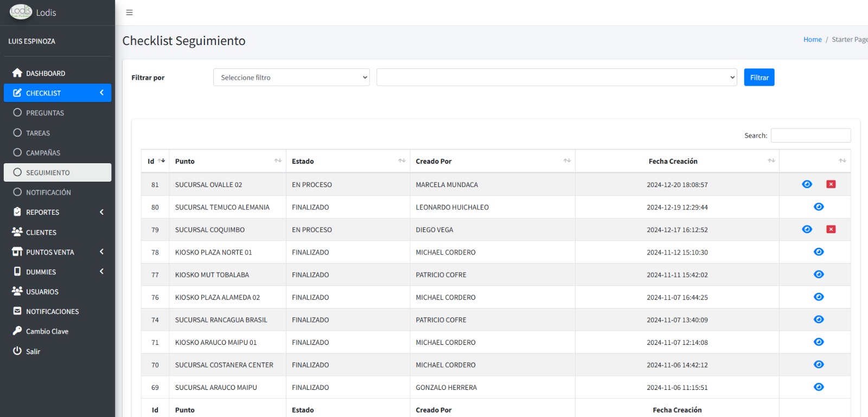Screen dimensions: 868x417
Task: View checklist 74 Sucursal Rancagua Brasil
Action: coord(819,319)
